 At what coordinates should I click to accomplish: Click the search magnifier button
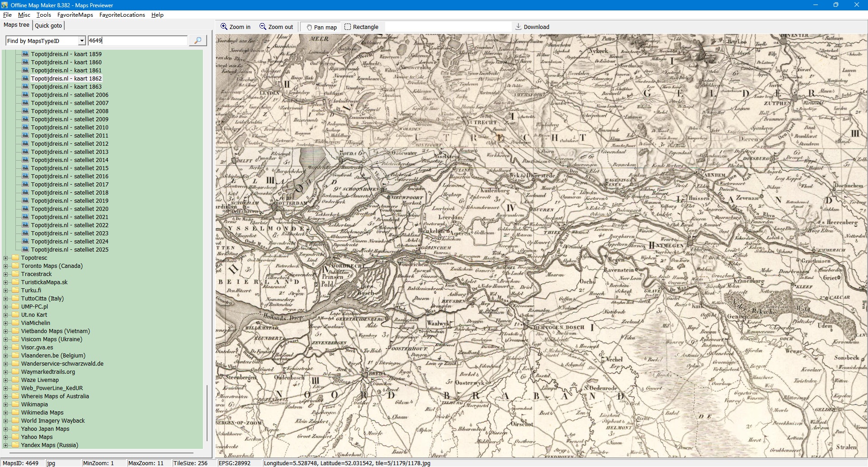[198, 41]
